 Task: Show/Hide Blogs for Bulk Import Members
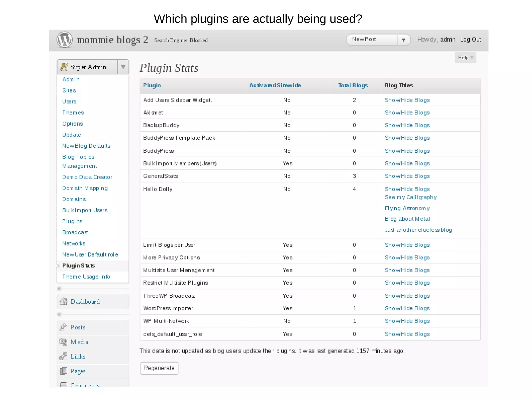click(x=407, y=163)
